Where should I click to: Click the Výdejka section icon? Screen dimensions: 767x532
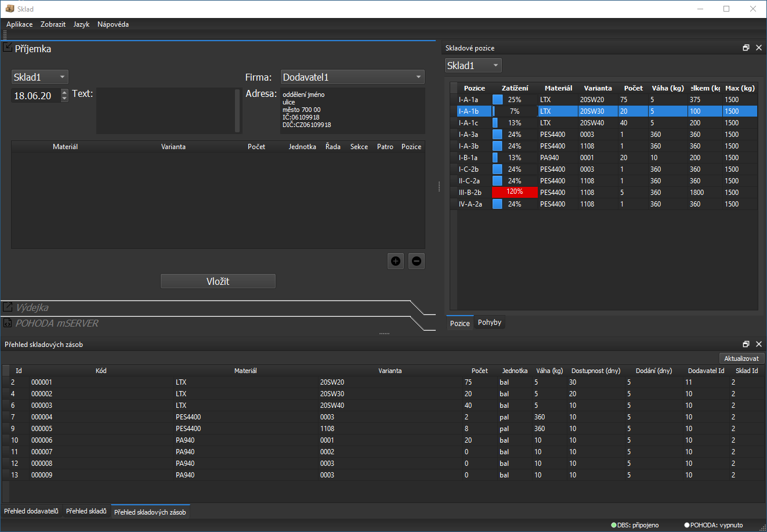8,307
